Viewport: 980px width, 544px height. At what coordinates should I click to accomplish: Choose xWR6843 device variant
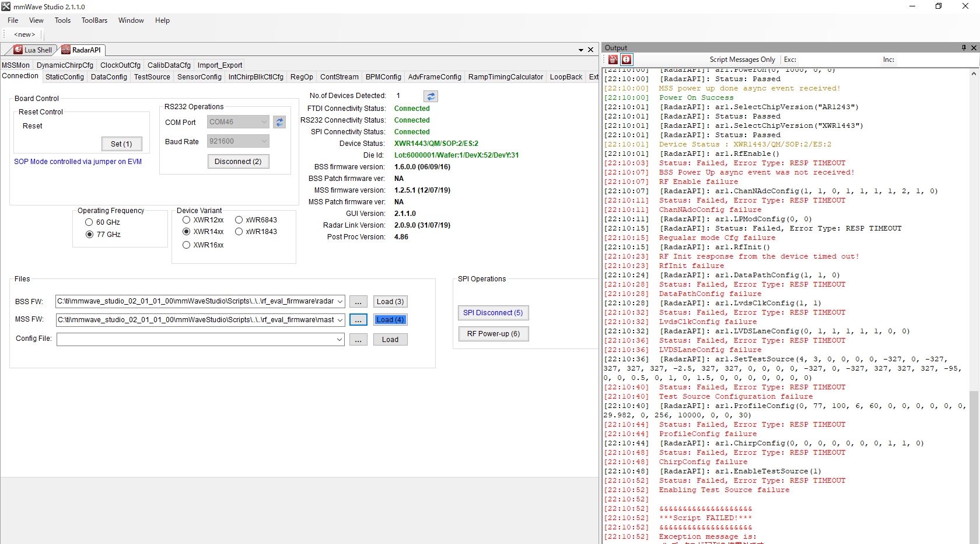click(x=239, y=220)
